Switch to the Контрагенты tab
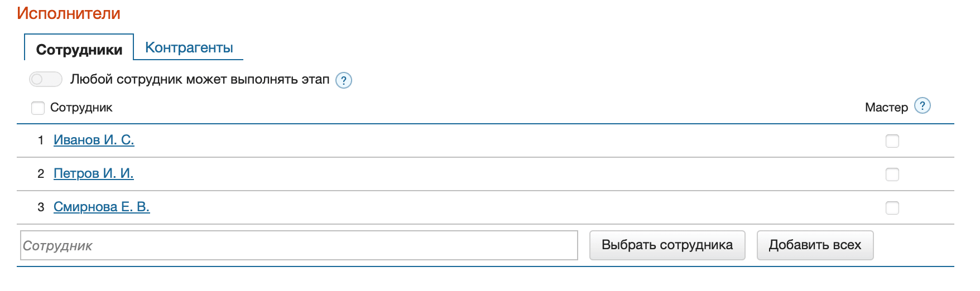The height and width of the screenshot is (291, 980). (x=189, y=48)
